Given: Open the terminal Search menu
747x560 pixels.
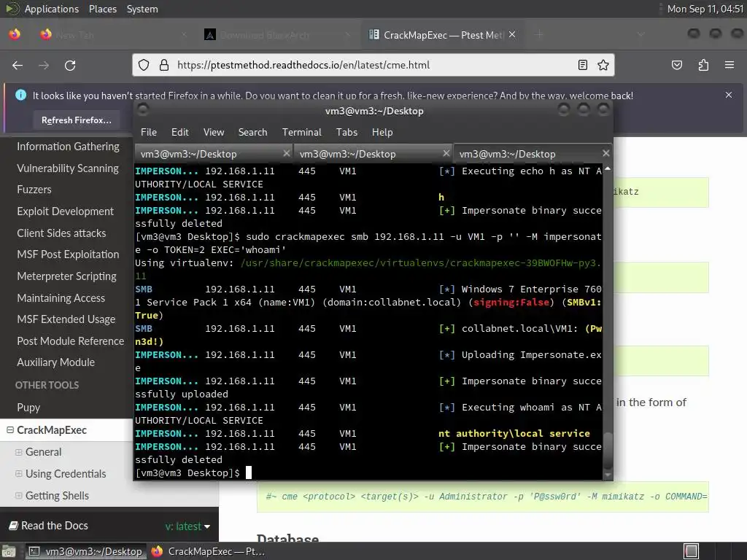Looking at the screenshot, I should pyautogui.click(x=252, y=133).
